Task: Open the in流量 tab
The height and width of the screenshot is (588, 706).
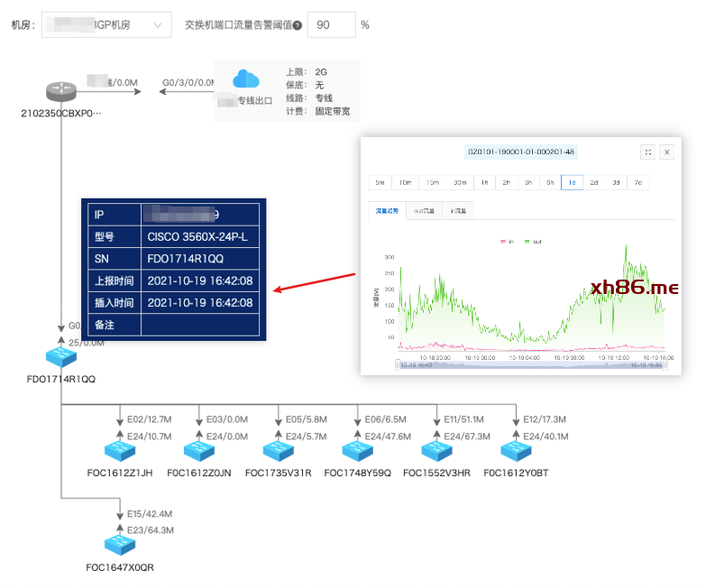Action: tap(459, 211)
